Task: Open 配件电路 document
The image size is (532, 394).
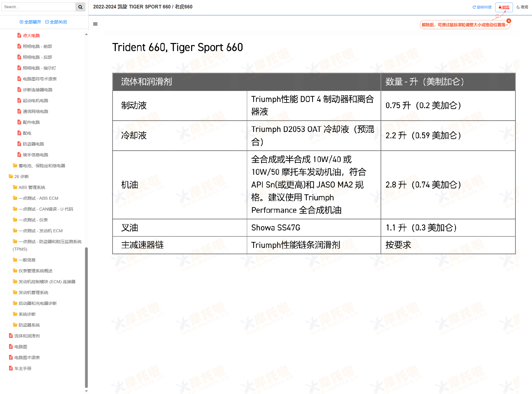Action: click(x=29, y=122)
